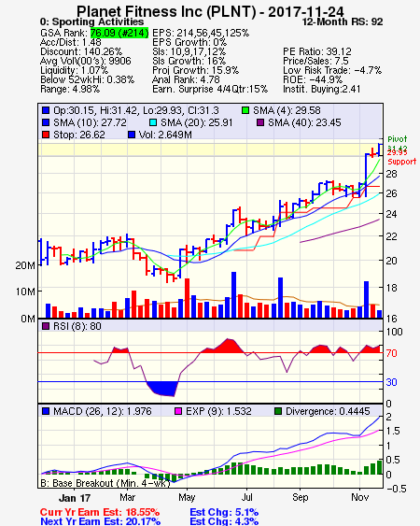The width and height of the screenshot is (420, 526).
Task: Click the 'Proj Growth: 15.9%' text
Action: [195, 70]
